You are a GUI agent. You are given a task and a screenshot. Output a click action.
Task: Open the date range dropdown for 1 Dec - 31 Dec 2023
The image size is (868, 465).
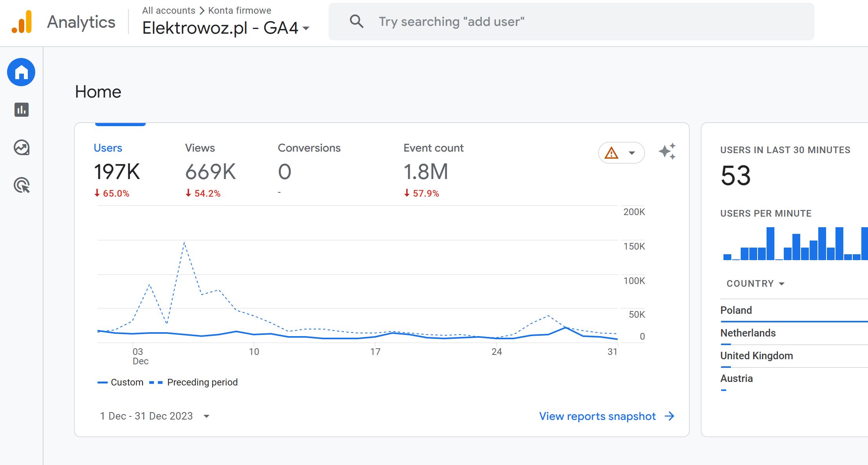155,416
